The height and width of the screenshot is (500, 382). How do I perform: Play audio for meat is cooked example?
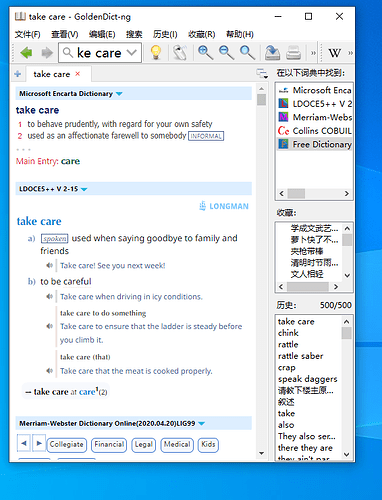pyautogui.click(x=50, y=371)
